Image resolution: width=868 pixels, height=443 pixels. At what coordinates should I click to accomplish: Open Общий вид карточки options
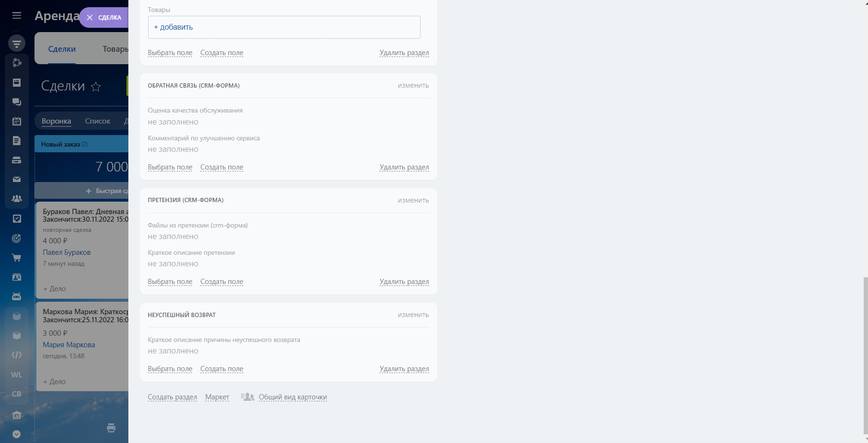pos(293,397)
